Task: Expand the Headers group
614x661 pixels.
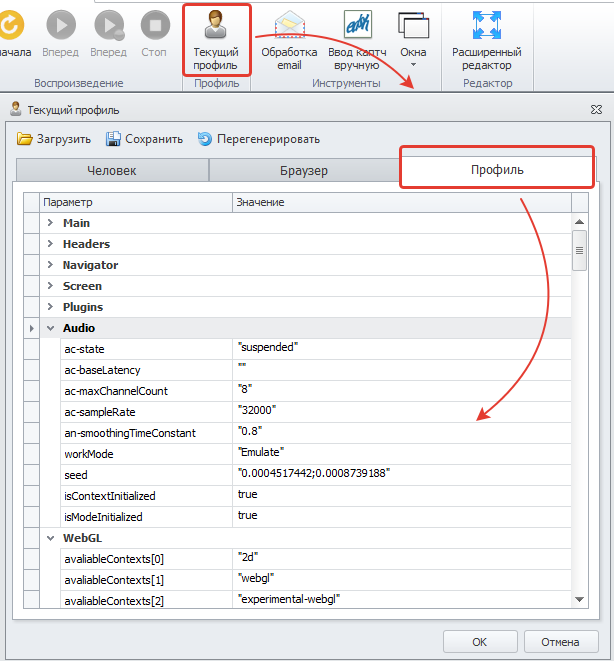Action: (x=50, y=244)
